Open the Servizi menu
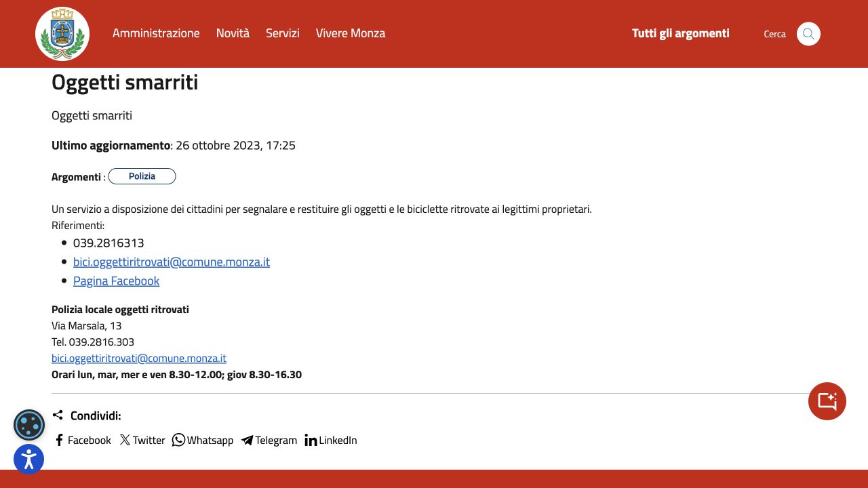 pyautogui.click(x=282, y=33)
